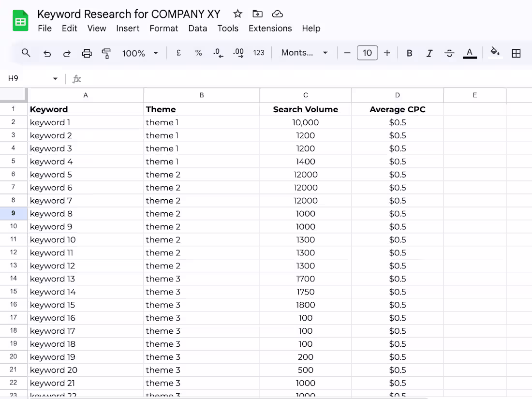This screenshot has height=399, width=532.
Task: Undo the last change
Action: pyautogui.click(x=47, y=53)
